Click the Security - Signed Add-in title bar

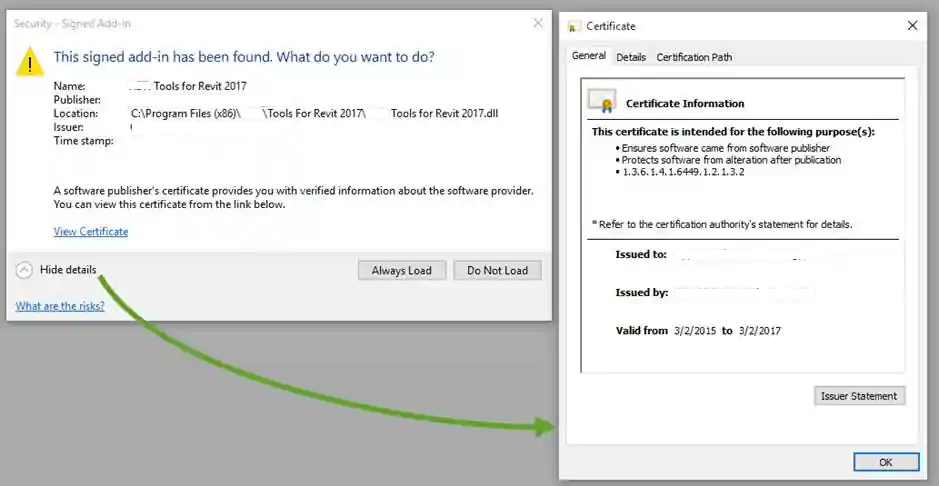pos(250,23)
